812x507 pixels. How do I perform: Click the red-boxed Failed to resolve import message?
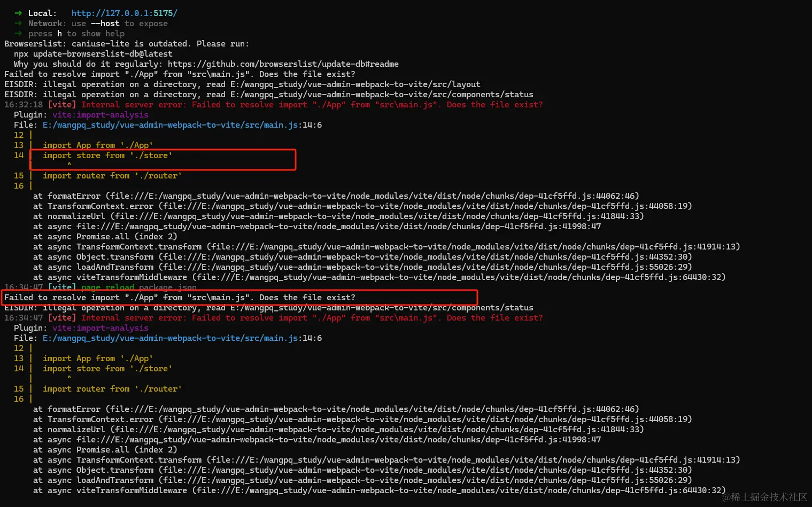coord(180,298)
